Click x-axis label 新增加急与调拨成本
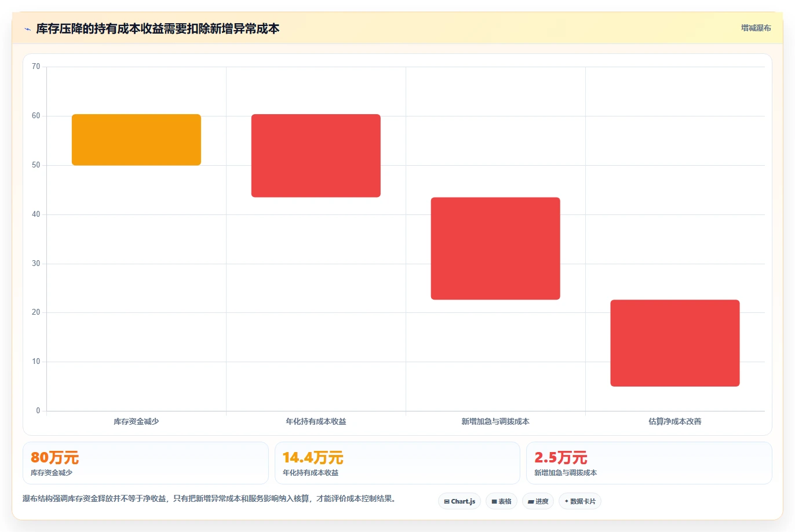Viewport: 795px width, 532px height. (x=495, y=421)
